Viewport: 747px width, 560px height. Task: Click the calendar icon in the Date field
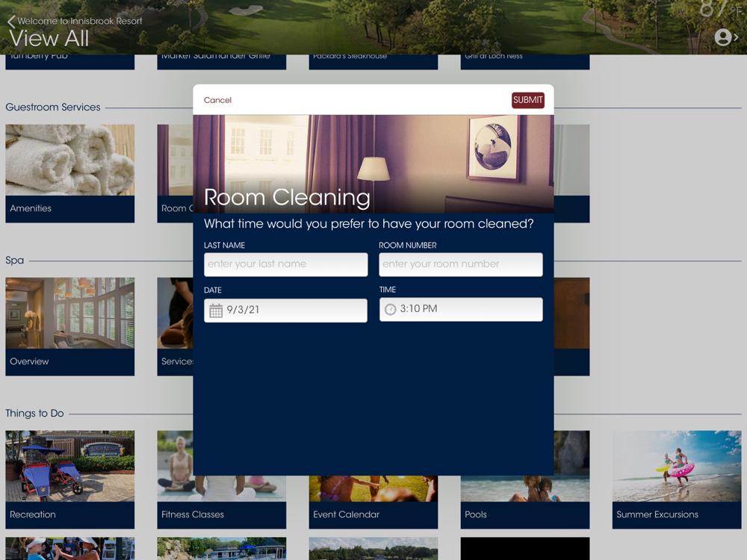216,311
